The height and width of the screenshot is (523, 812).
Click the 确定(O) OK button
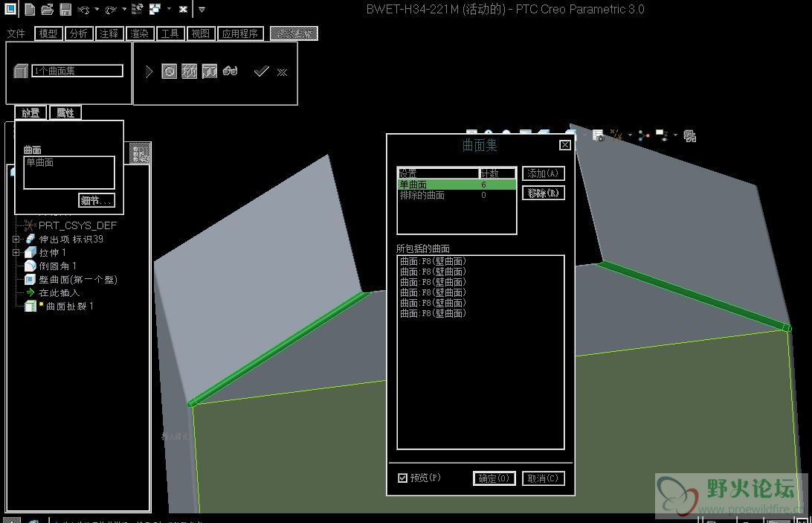(494, 478)
